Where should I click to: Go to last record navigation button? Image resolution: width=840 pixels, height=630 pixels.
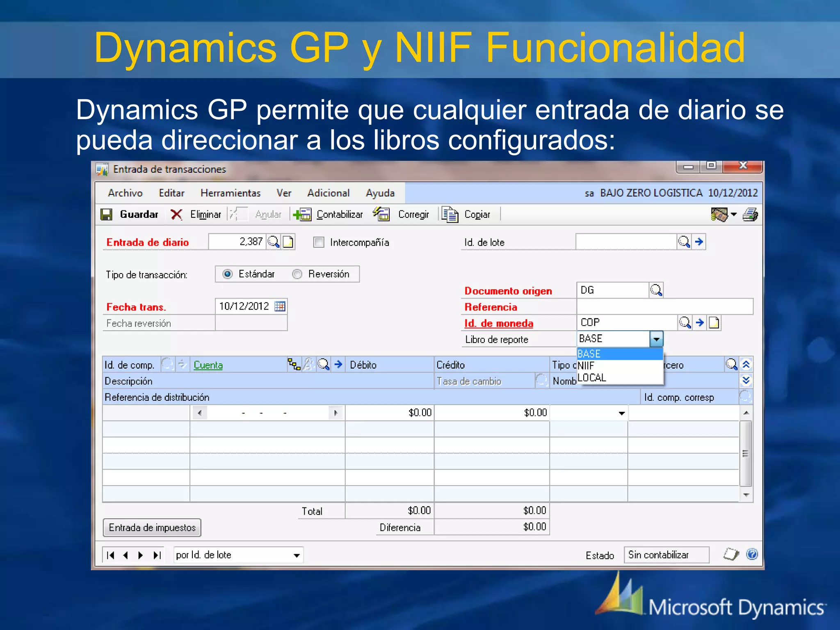(x=157, y=555)
